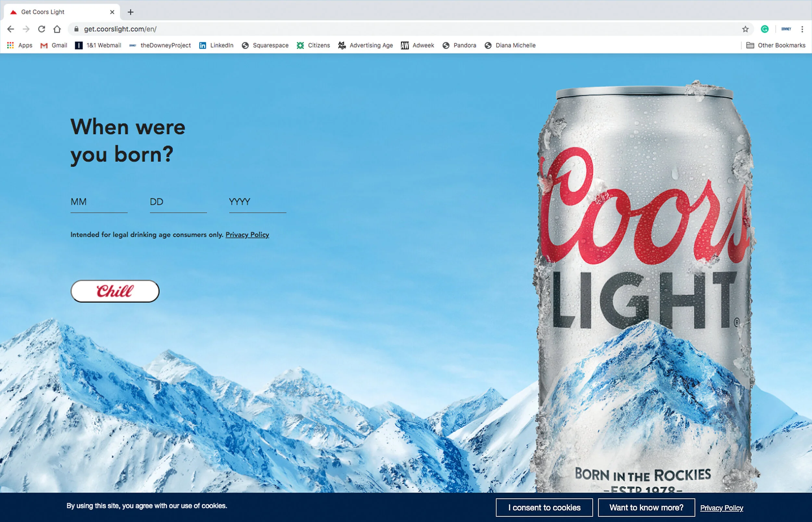The width and height of the screenshot is (812, 522).
Task: Open the Downey profile avatar
Action: click(786, 29)
